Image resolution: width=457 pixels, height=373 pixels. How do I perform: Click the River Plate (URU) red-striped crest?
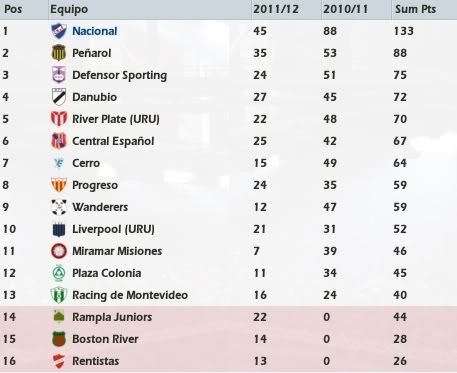click(x=59, y=119)
